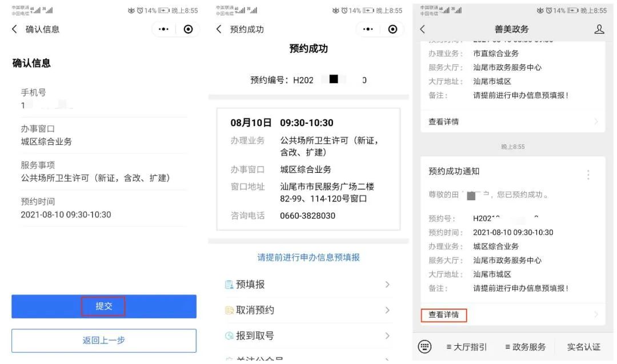This screenshot has height=364, width=617.
Task: Open the three-dot menu on 预约成功通知 card
Action: pos(588,175)
